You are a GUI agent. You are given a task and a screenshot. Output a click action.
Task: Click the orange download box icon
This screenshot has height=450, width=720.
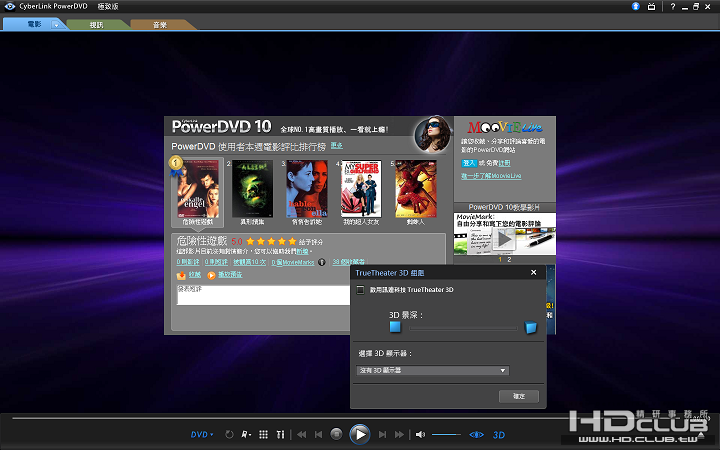coord(181,275)
